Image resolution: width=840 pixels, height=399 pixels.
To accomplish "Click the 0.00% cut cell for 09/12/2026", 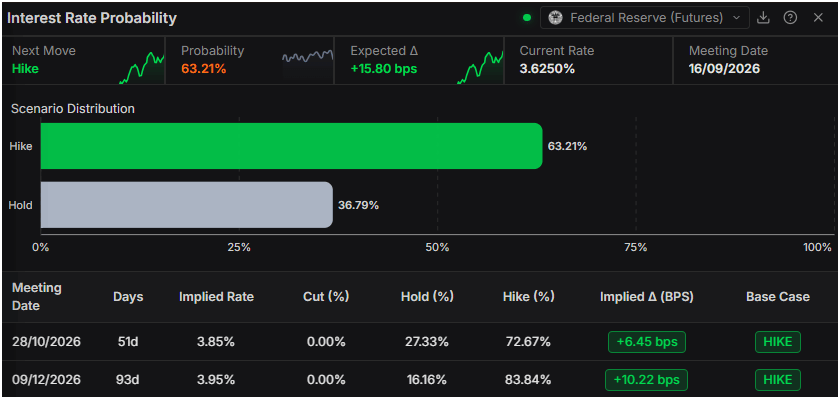I will coord(326,380).
